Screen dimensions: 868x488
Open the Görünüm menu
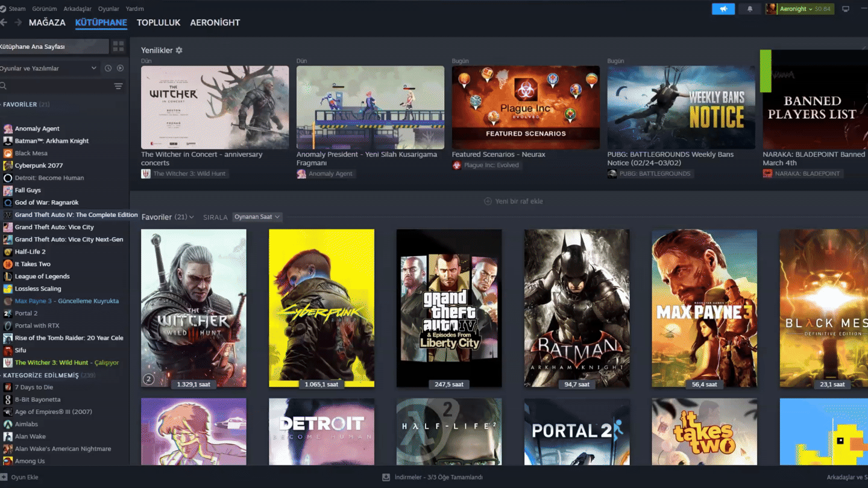coord(43,9)
